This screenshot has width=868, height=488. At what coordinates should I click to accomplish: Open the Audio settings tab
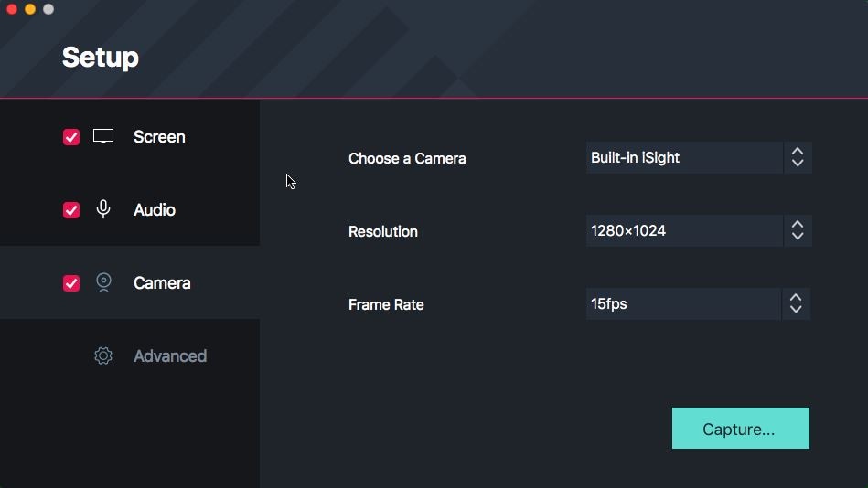[155, 210]
